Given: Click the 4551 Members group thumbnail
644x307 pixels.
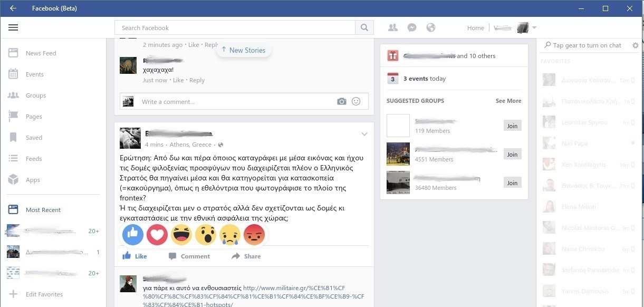Looking at the screenshot, I should point(398,154).
